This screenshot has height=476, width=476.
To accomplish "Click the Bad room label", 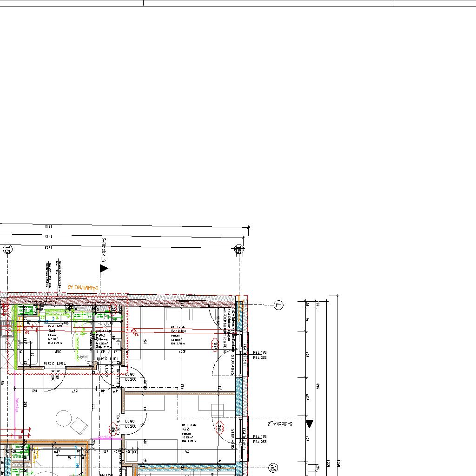I will pos(52,331).
